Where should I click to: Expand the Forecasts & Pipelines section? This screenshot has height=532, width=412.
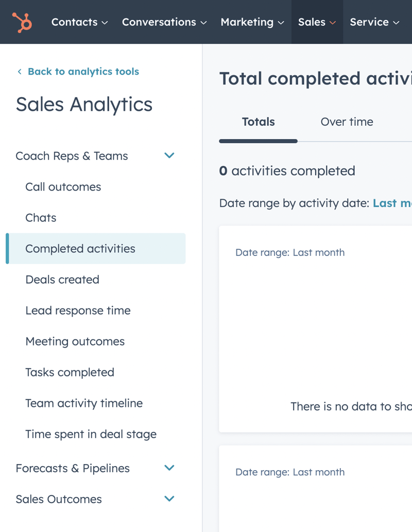point(169,468)
